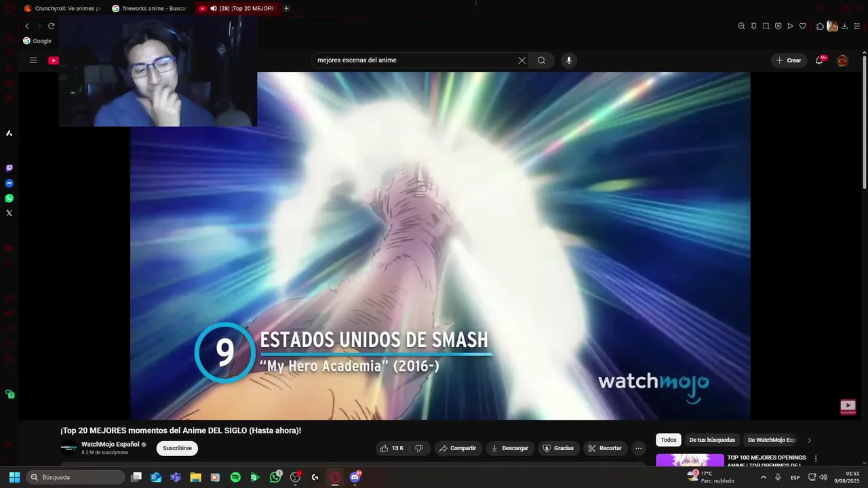The height and width of the screenshot is (488, 868).
Task: Open the Aria AI sidebar icon
Action: [9, 133]
